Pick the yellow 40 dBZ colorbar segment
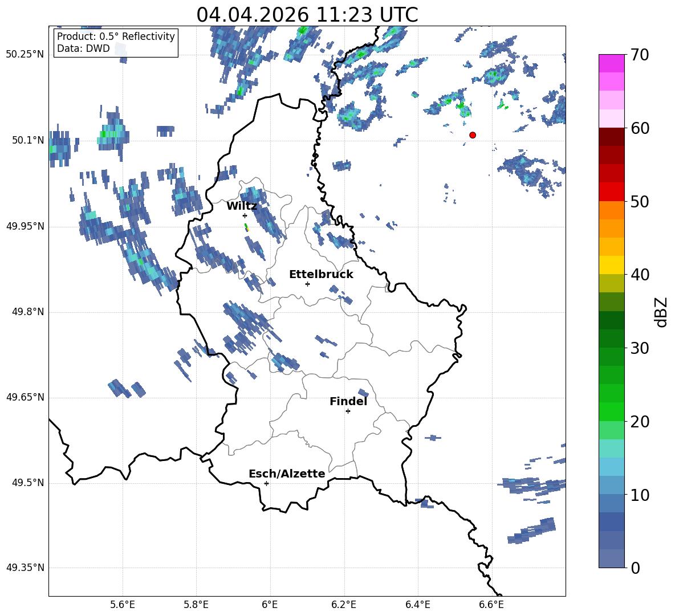This screenshot has width=675, height=616. (x=611, y=265)
